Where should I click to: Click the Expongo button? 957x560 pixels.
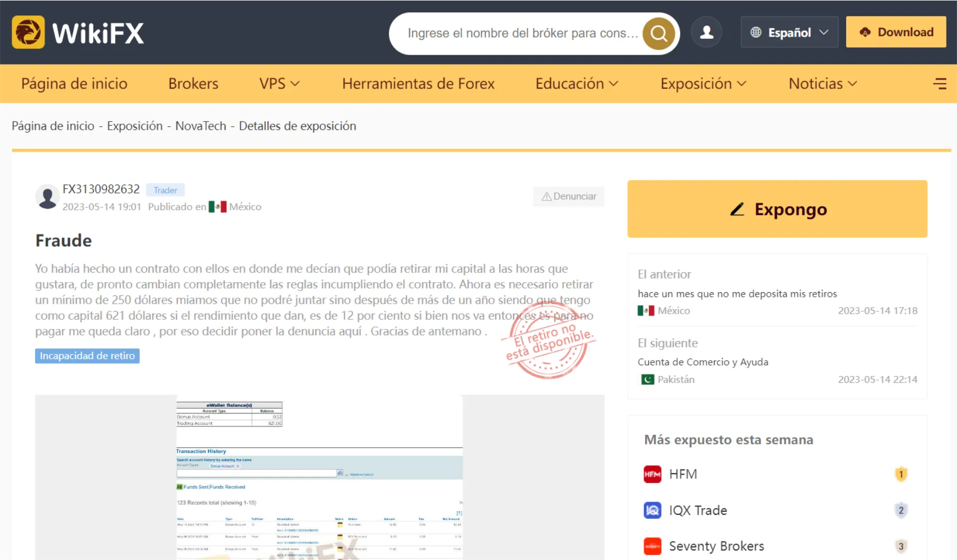pyautogui.click(x=777, y=209)
